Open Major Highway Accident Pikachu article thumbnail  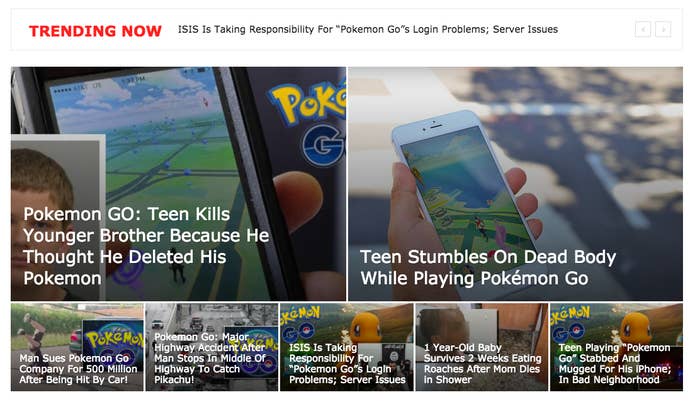[212, 347]
